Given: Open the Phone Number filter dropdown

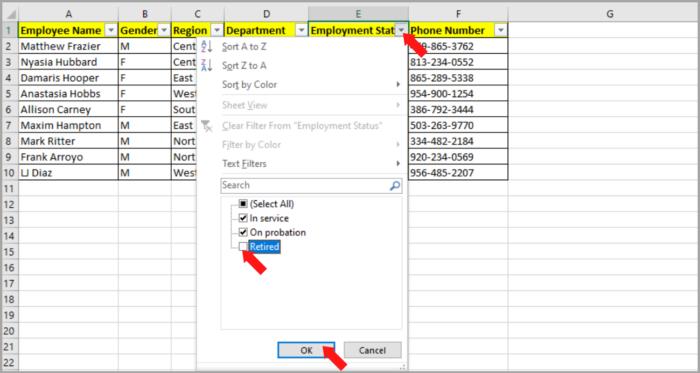Looking at the screenshot, I should pos(501,31).
